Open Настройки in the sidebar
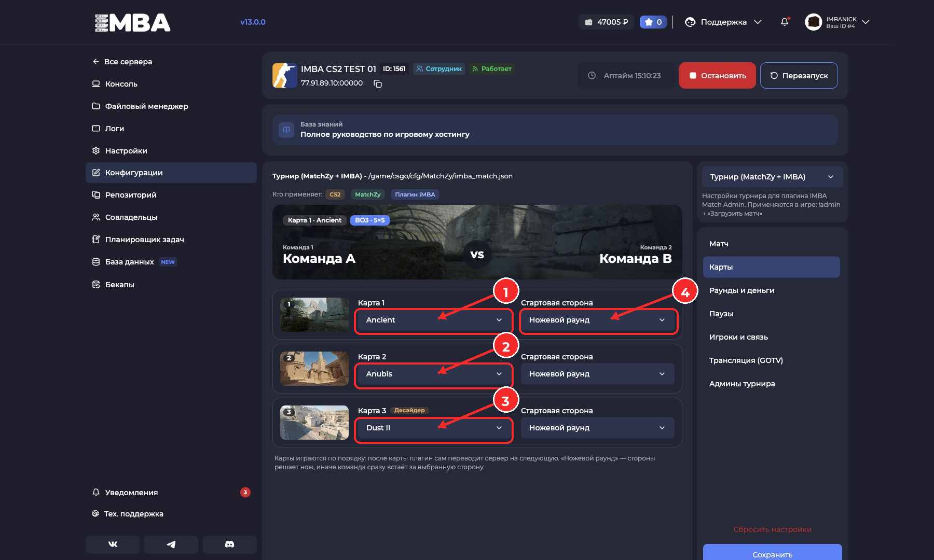 [171, 150]
